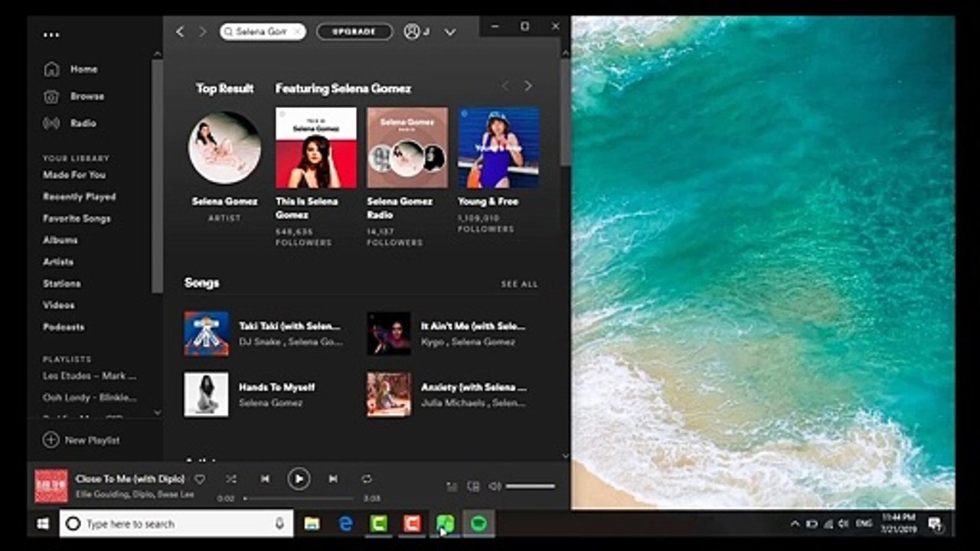Adjust the volume slider
This screenshot has height=551, width=980.
(531, 487)
